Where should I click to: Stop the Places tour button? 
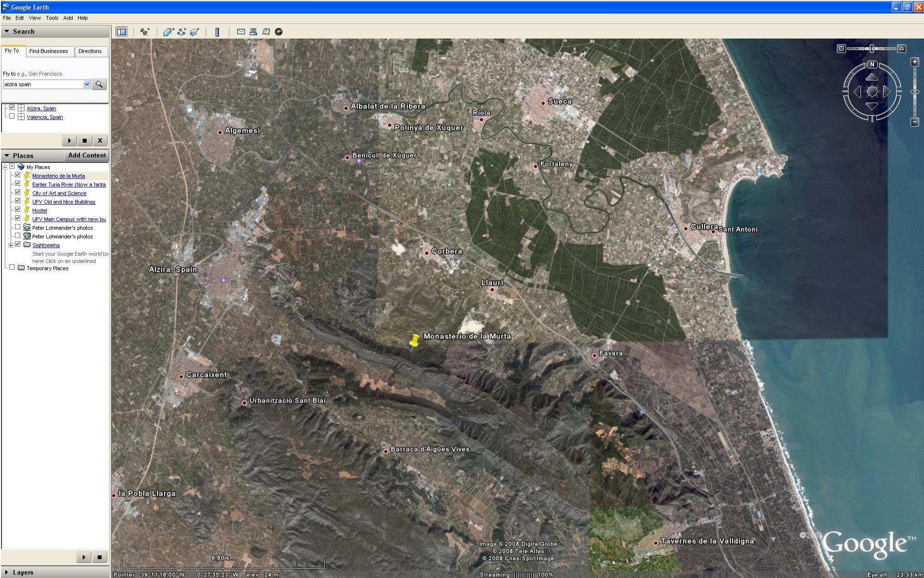[100, 557]
